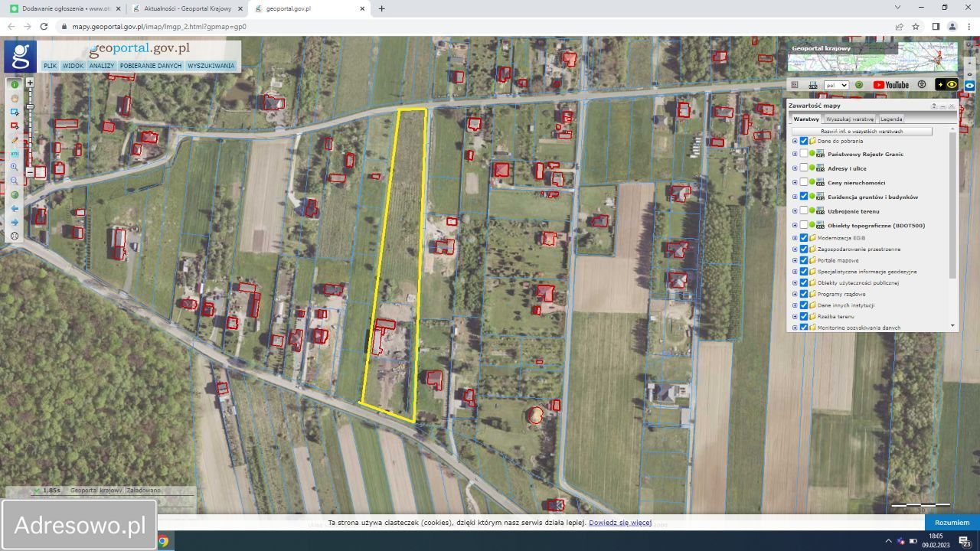
Task: Switch to the Wyszukaj warstwę tab
Action: 850,119
